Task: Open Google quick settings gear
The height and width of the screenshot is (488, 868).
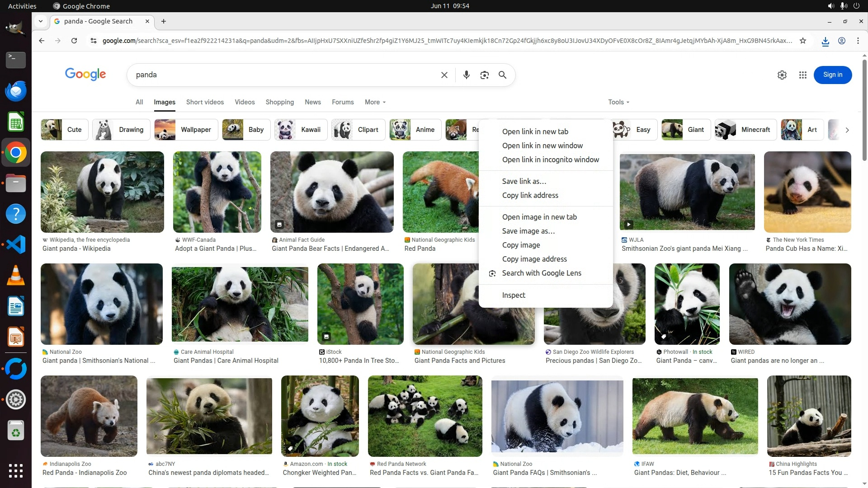Action: (x=782, y=75)
